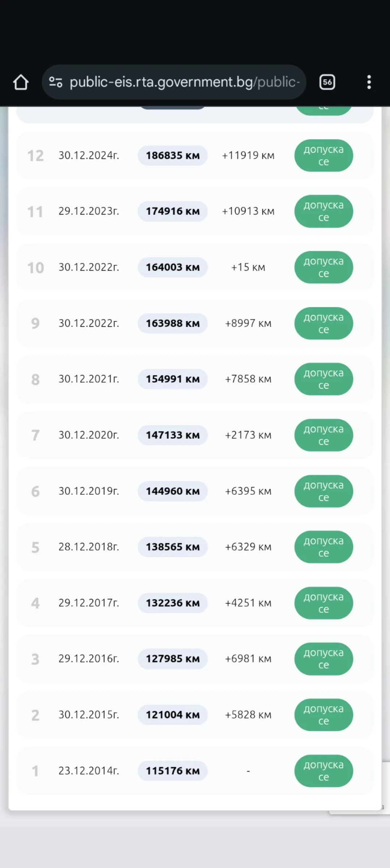Tap the +11919 км difference value

tap(248, 156)
